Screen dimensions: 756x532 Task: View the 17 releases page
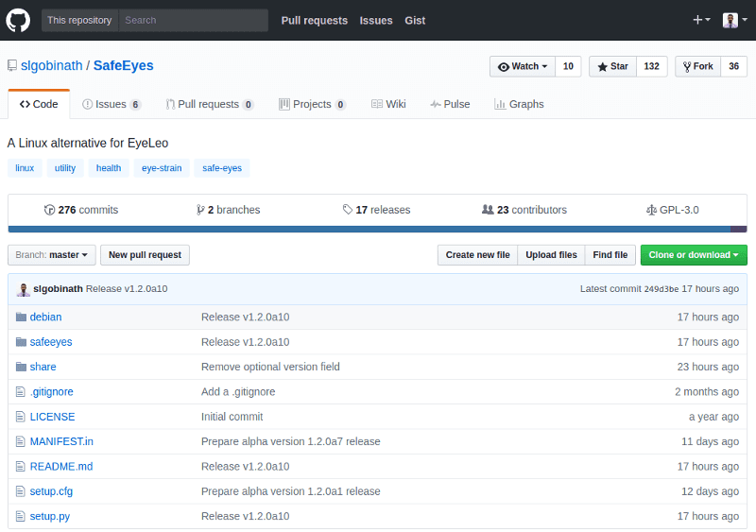click(x=376, y=210)
